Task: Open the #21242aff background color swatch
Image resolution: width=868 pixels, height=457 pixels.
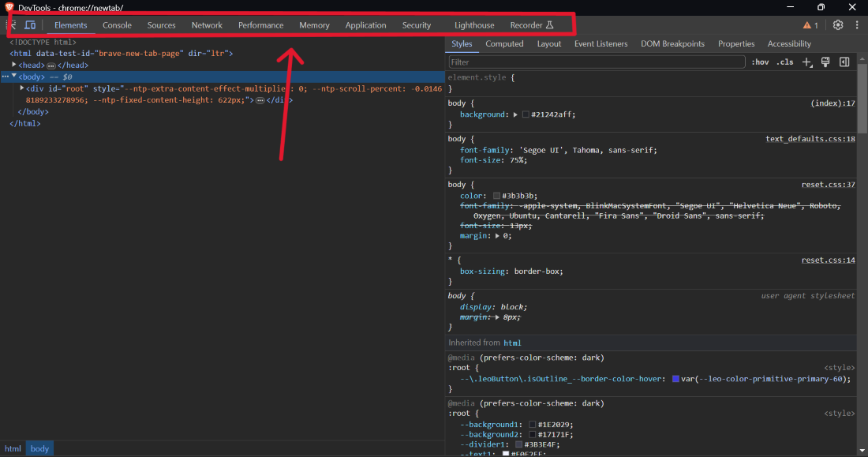Action: [x=526, y=114]
